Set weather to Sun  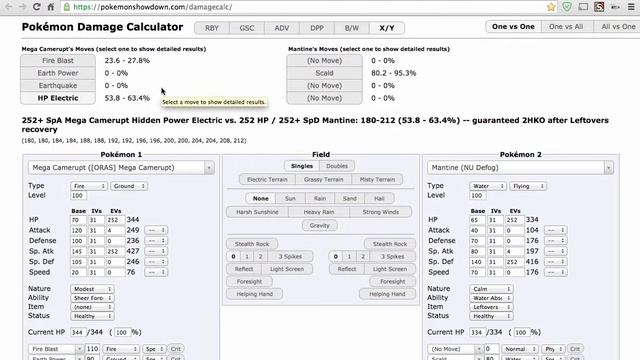click(x=290, y=198)
